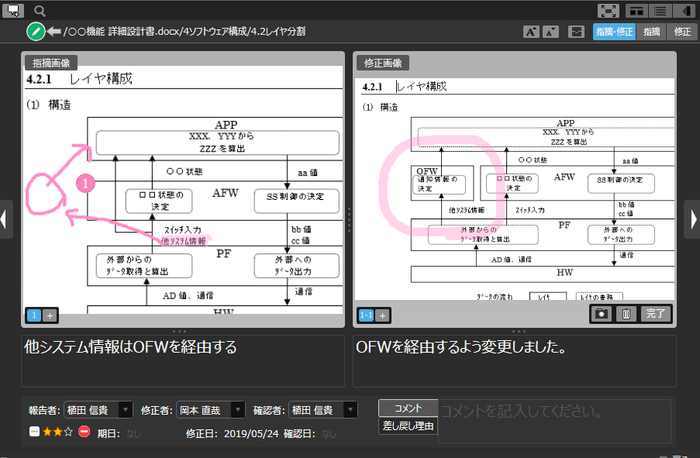
Task: Select 修正 only view mode
Action: click(682, 32)
